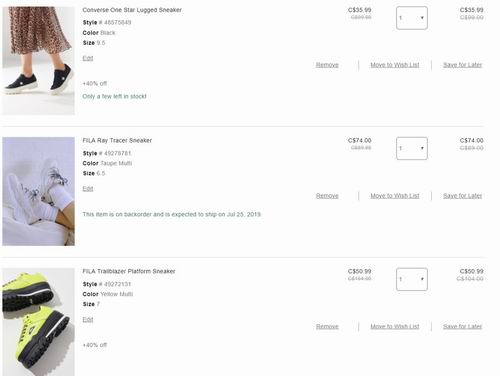
Task: Open the black Converse sneaker product image
Action: tap(39, 61)
